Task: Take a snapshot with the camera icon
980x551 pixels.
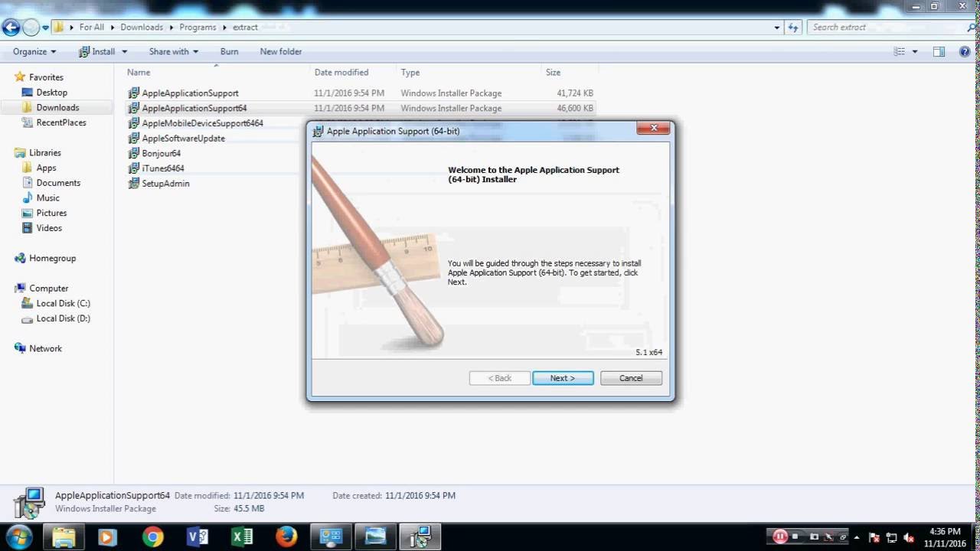Action: [814, 536]
